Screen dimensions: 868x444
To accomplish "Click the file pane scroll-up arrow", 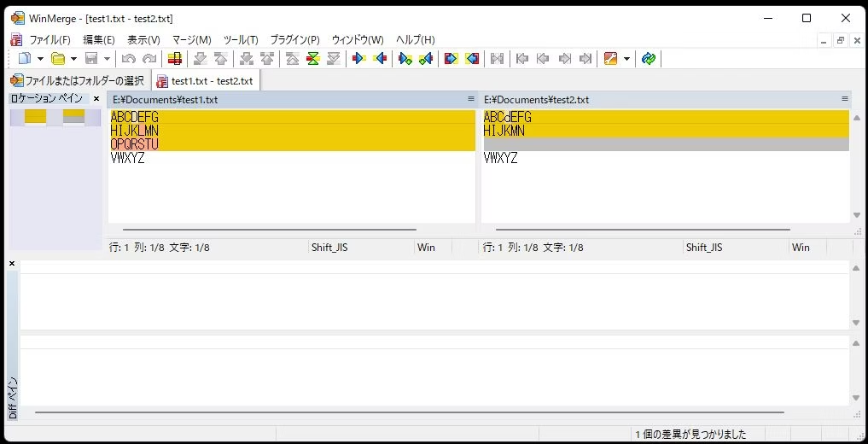I will [857, 117].
